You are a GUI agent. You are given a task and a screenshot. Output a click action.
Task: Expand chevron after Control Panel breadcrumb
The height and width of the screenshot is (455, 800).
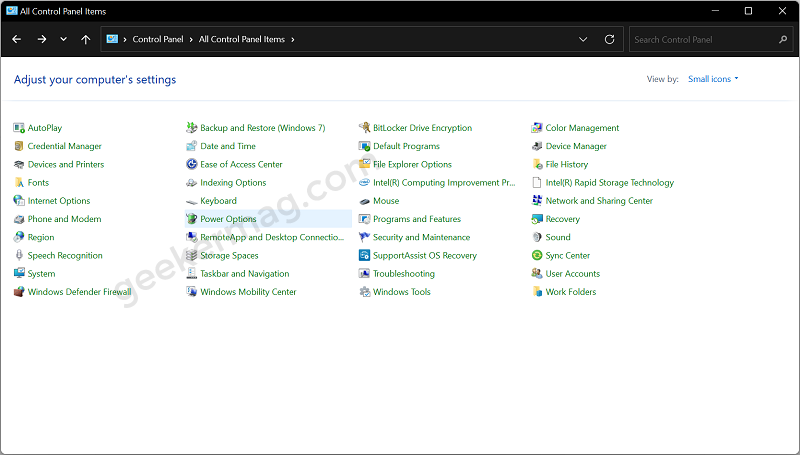pos(191,39)
